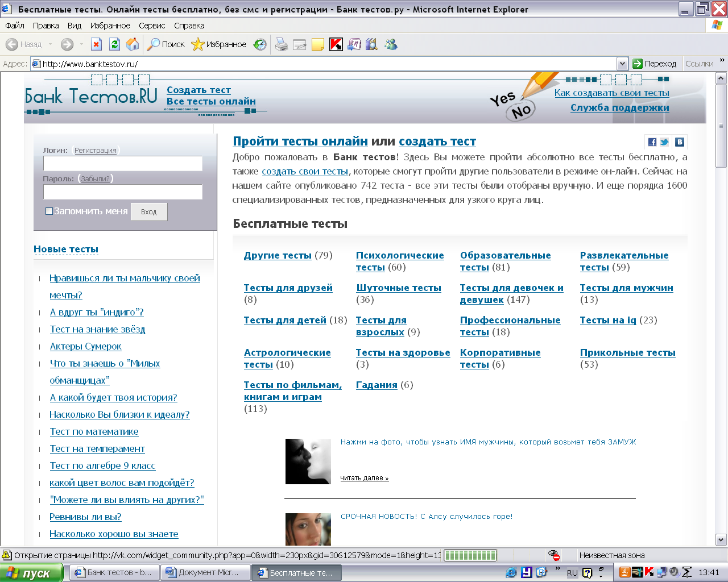728x582 pixels.
Task: Click the popup blocked status bar icon
Action: point(554,555)
